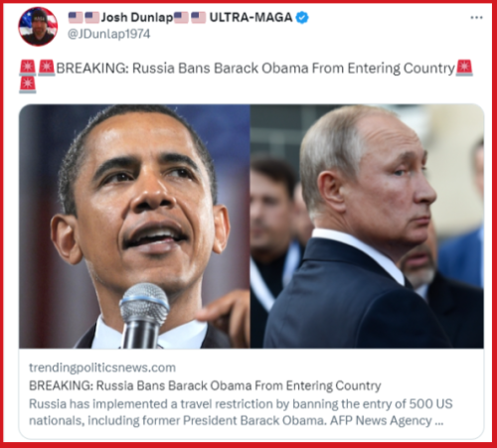Click the flag emoji directly before ULTRA-MAGA

[198, 17]
